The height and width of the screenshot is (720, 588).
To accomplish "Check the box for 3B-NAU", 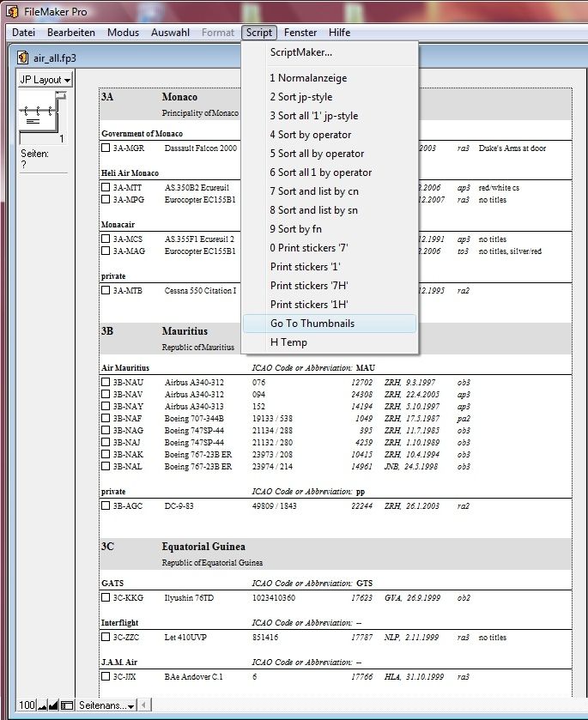I will [x=106, y=382].
